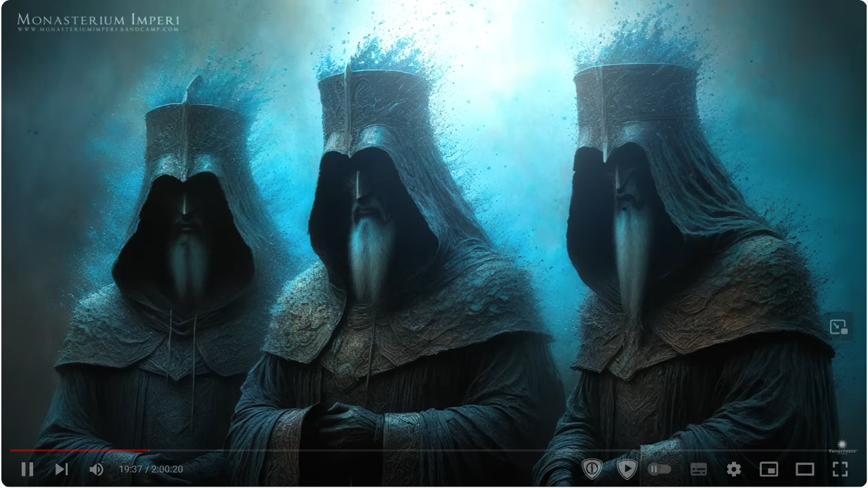Toggle the autoplay switch

coord(659,469)
